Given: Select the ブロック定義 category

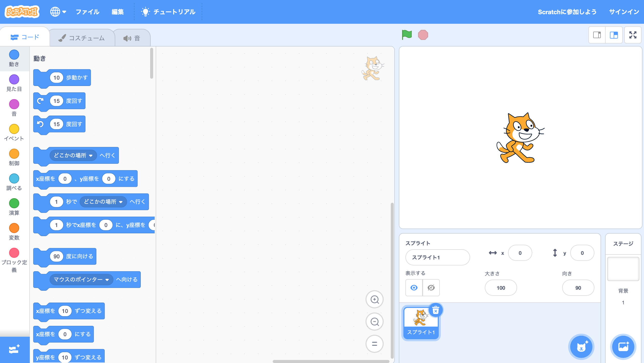Looking at the screenshot, I should 14,260.
